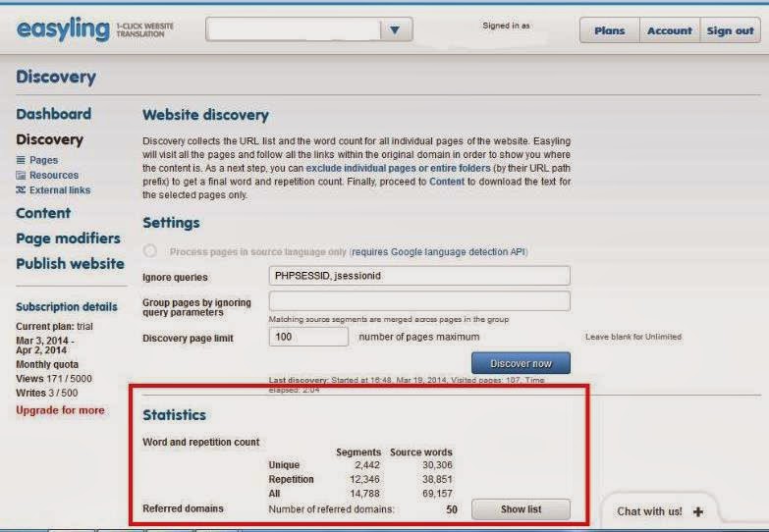The height and width of the screenshot is (532, 769).
Task: Open the Resources sub-item
Action: [53, 175]
